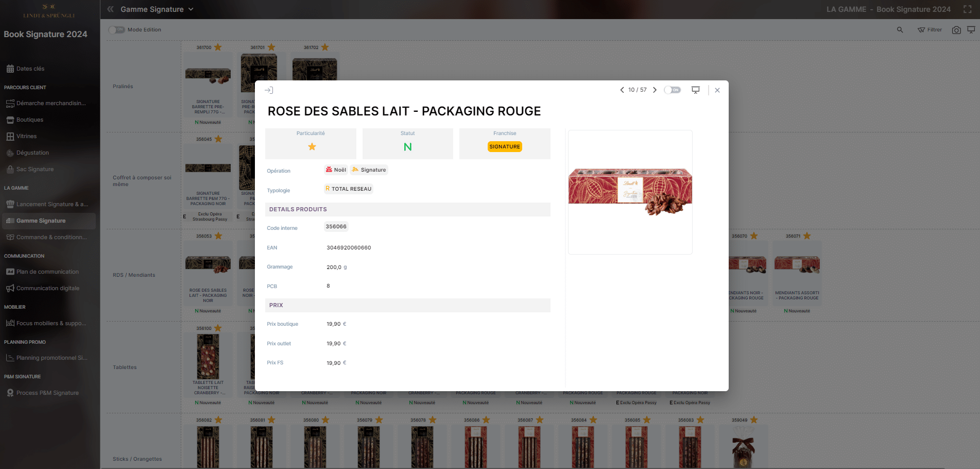
Task: Toggle fullscreen icon in header
Action: (968, 9)
